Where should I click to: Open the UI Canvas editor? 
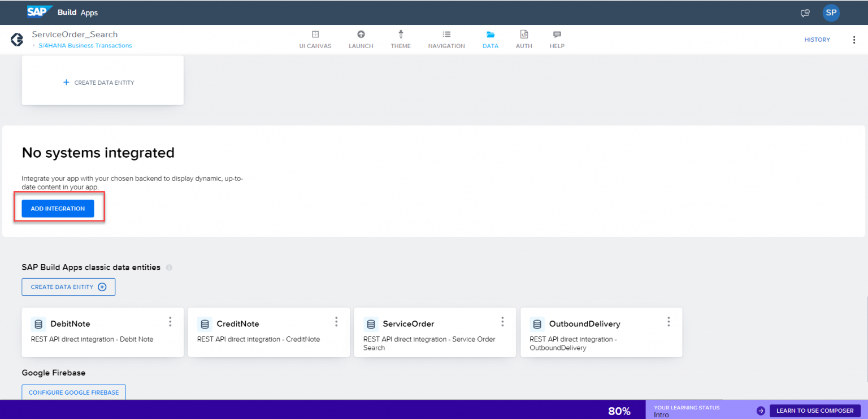point(315,39)
